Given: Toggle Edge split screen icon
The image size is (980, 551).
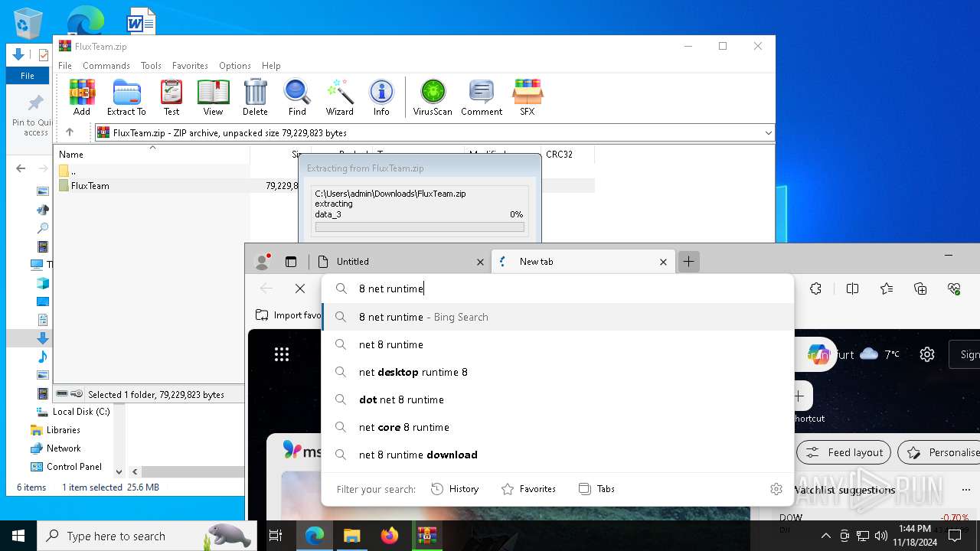Looking at the screenshot, I should [x=852, y=289].
